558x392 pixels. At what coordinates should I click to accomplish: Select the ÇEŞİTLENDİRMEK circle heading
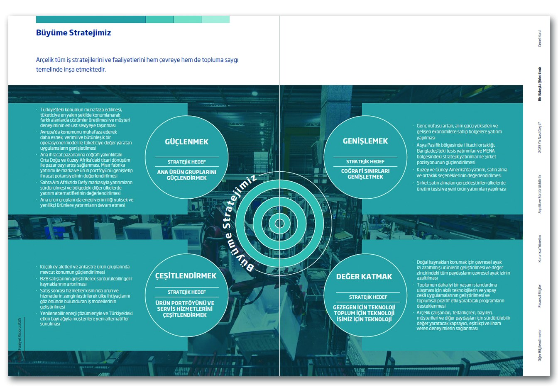(x=186, y=276)
